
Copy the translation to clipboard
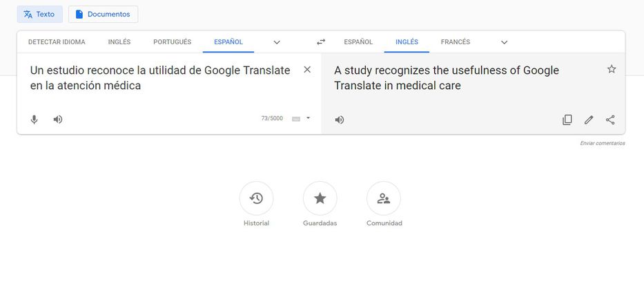[567, 120]
